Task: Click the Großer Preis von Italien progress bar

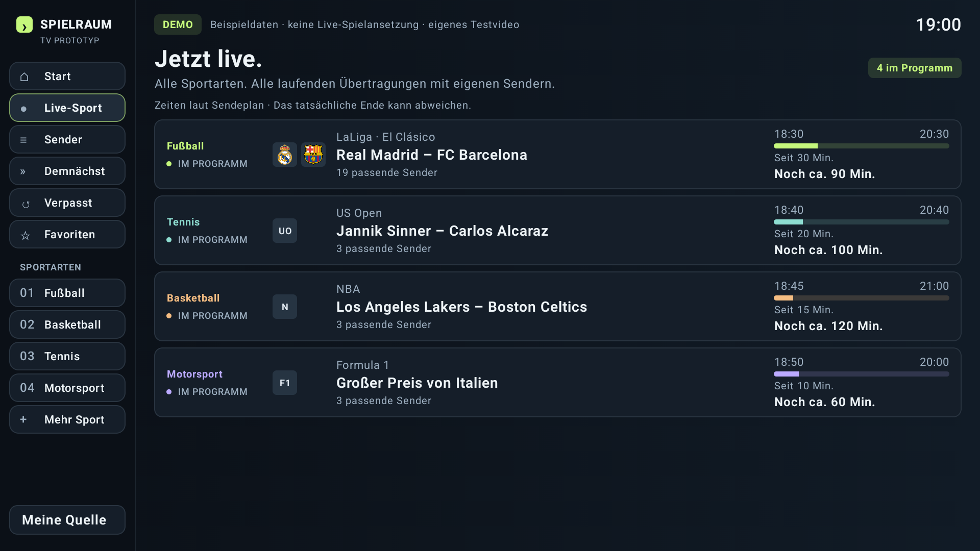Action: tap(862, 374)
